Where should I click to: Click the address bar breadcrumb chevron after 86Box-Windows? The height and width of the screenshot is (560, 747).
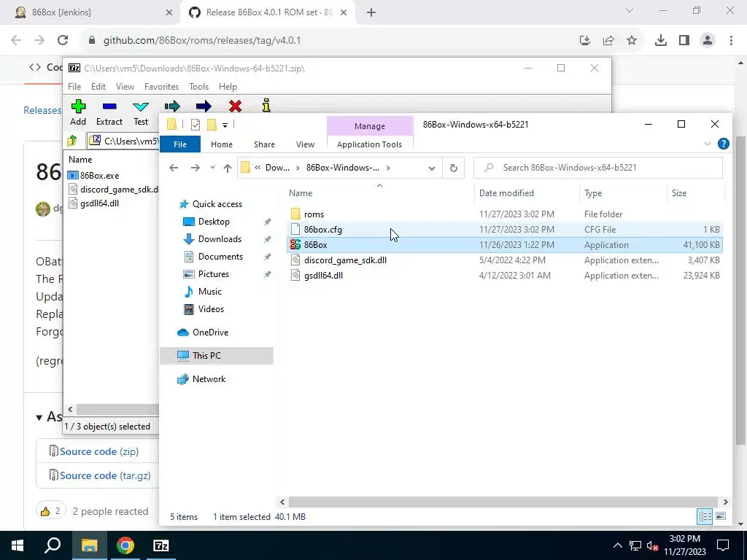(x=388, y=168)
